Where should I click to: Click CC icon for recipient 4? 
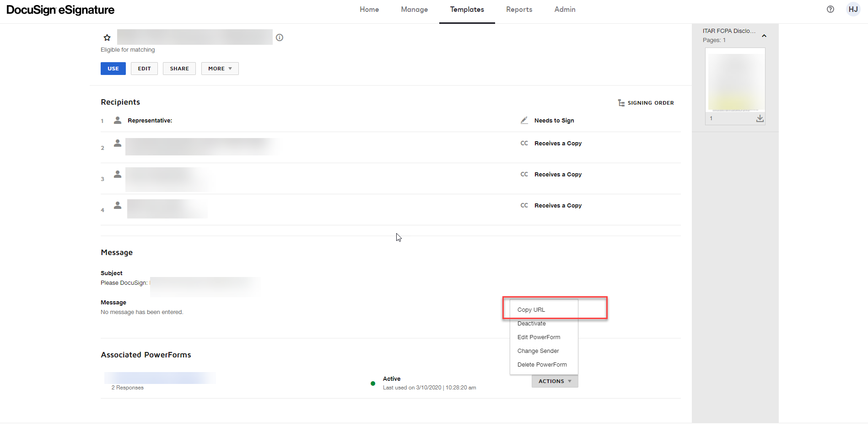point(524,206)
